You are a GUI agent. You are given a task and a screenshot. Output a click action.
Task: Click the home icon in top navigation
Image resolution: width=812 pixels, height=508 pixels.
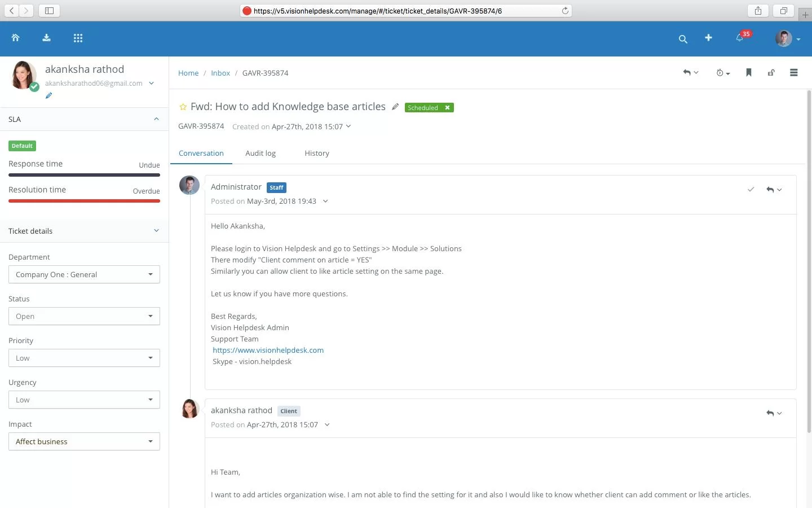[x=16, y=38]
